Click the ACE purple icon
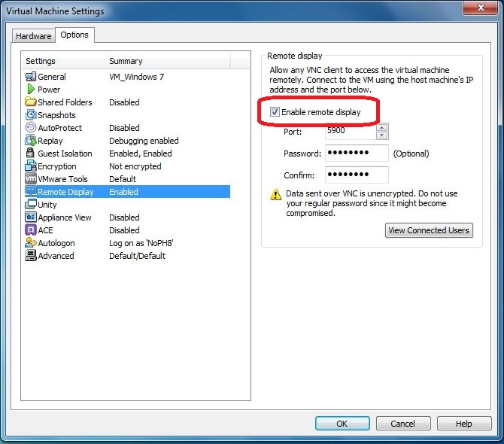Image resolution: width=504 pixels, height=444 pixels. coord(31,230)
